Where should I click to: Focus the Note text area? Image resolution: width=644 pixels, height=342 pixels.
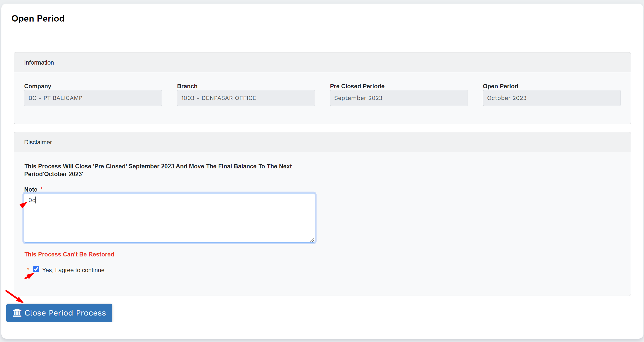pos(169,218)
